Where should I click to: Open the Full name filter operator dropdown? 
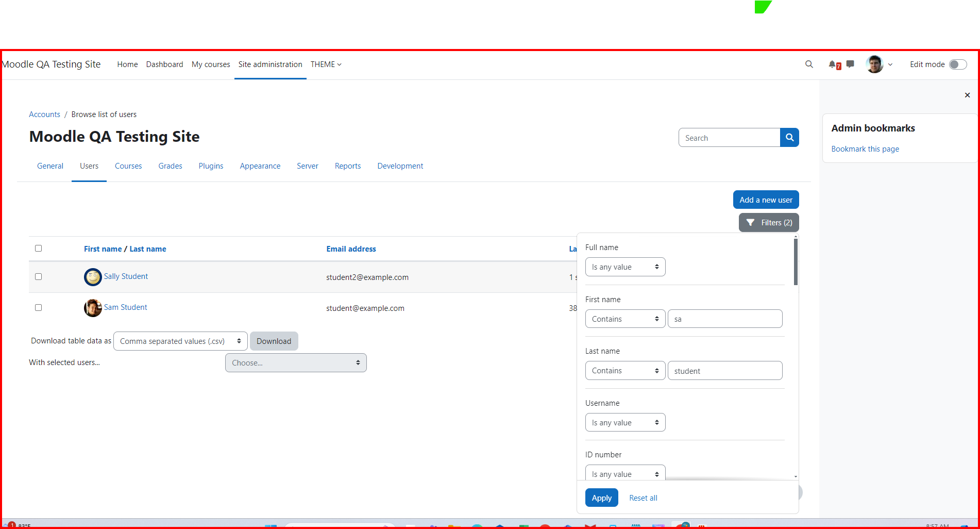[625, 267]
